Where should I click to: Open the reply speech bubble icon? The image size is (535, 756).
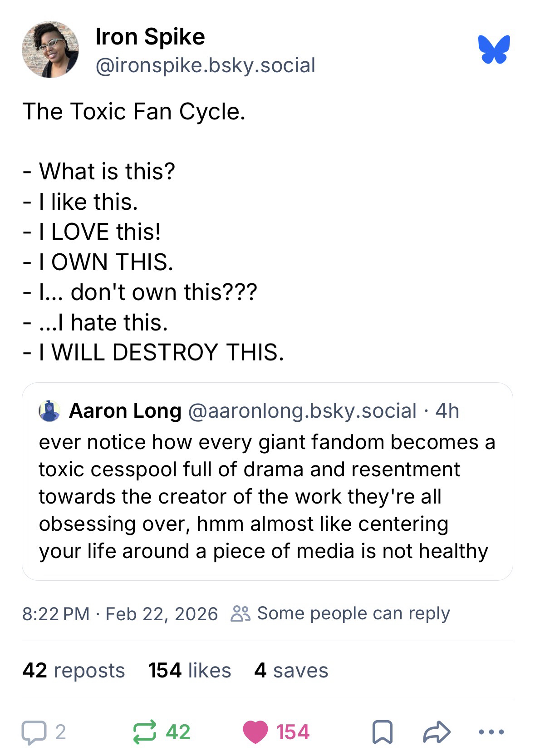(34, 732)
